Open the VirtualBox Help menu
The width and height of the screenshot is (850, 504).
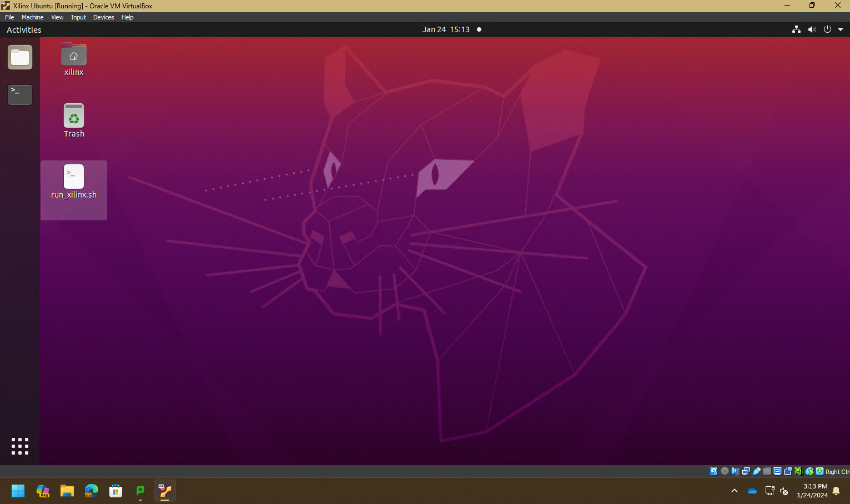[127, 17]
